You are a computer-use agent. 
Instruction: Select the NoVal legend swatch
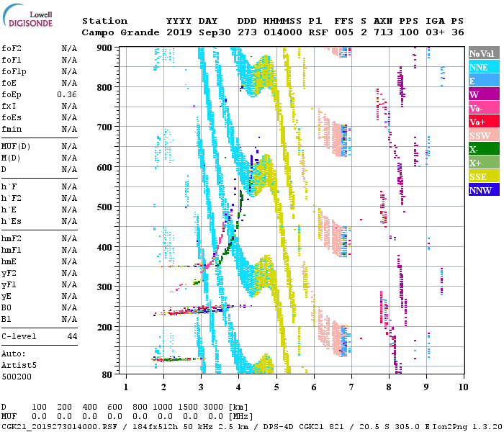(484, 53)
